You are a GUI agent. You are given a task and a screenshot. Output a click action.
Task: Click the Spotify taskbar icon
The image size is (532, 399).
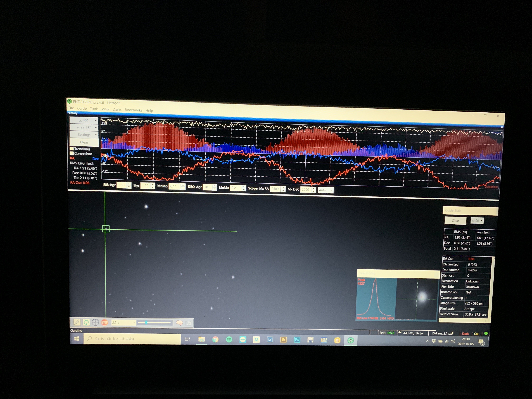pos(229,339)
